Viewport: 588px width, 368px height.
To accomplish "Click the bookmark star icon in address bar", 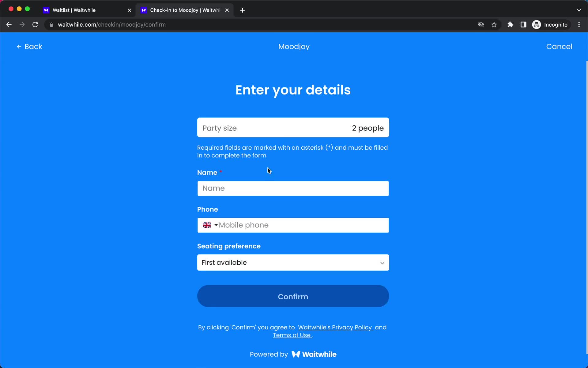I will pos(494,25).
